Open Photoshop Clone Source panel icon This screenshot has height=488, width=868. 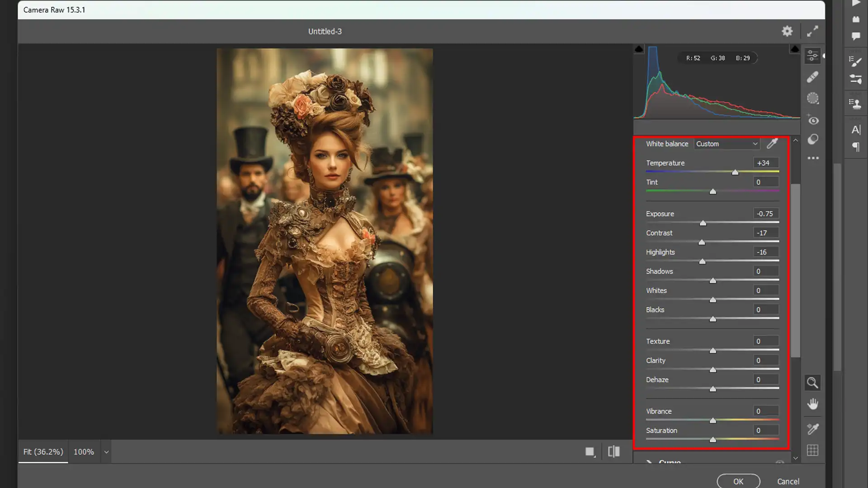pos(855,103)
